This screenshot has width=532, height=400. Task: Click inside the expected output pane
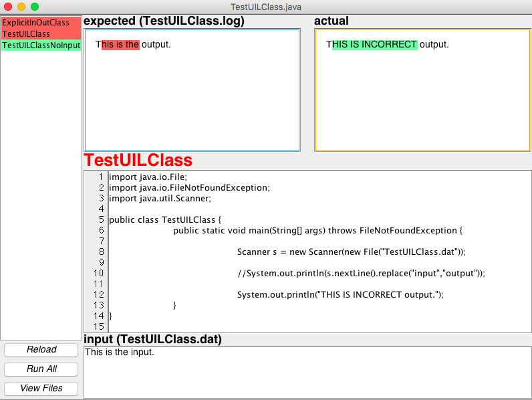[x=192, y=90]
